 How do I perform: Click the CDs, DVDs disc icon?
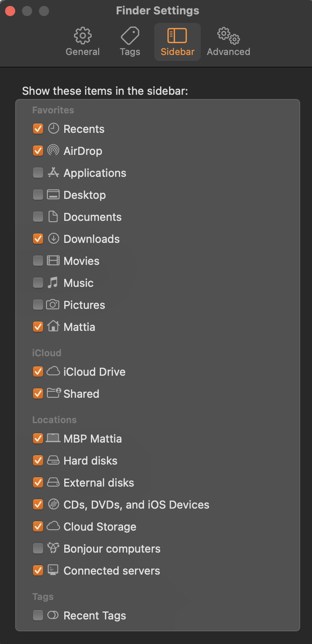coord(53,504)
